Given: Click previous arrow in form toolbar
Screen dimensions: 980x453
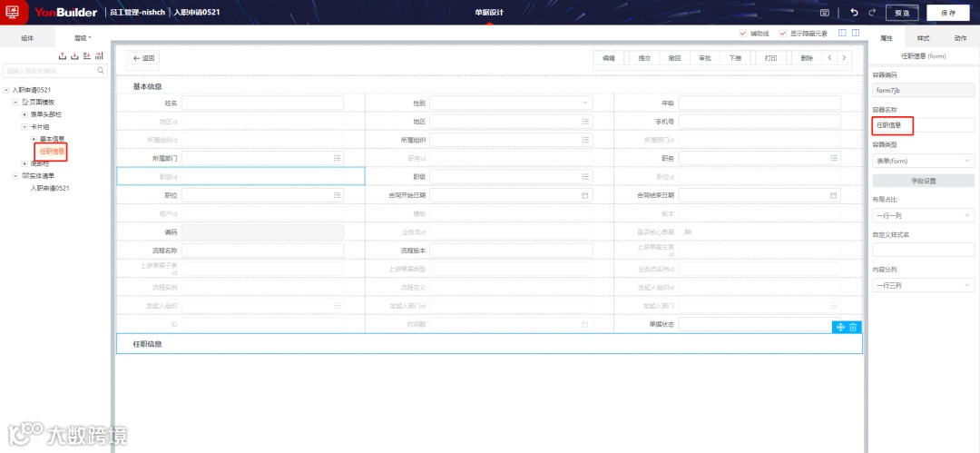Looking at the screenshot, I should coord(829,58).
